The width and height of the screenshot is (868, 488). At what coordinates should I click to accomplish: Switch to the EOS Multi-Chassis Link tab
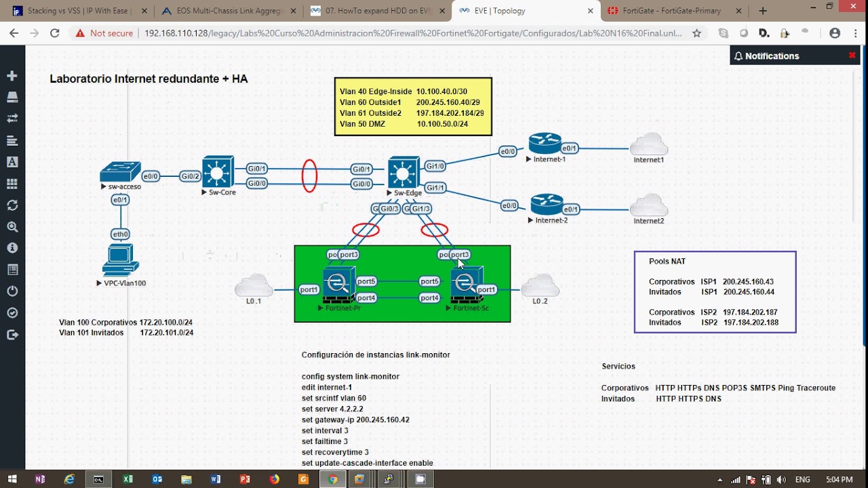pos(227,11)
